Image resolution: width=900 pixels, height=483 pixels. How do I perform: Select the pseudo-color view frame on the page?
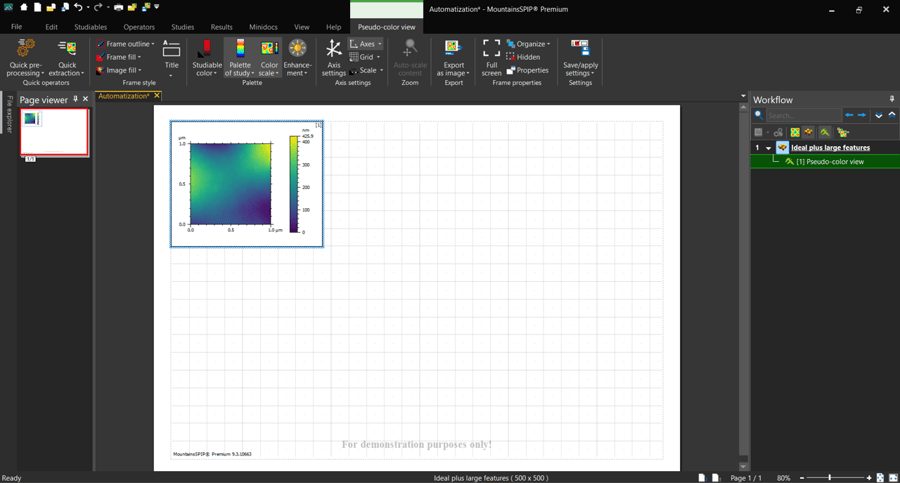[247, 184]
